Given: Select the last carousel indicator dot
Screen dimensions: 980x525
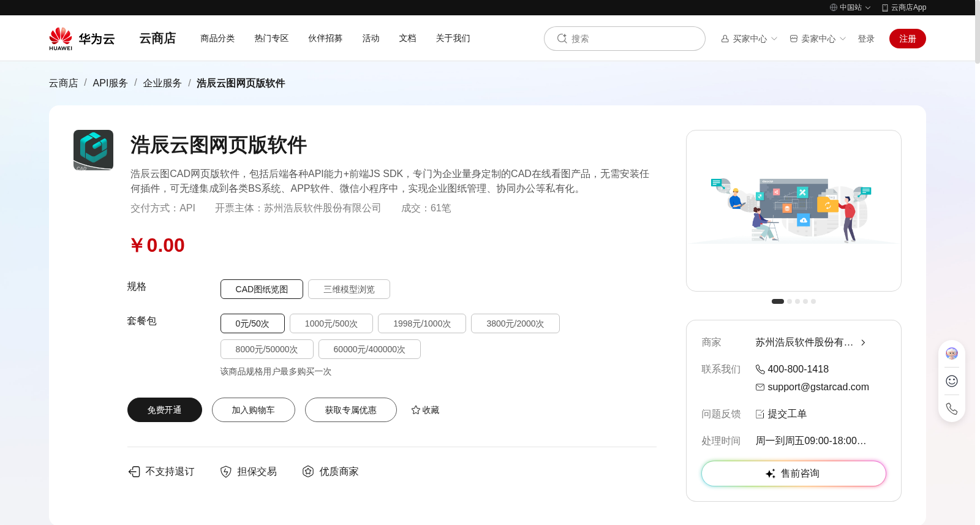Looking at the screenshot, I should [813, 301].
